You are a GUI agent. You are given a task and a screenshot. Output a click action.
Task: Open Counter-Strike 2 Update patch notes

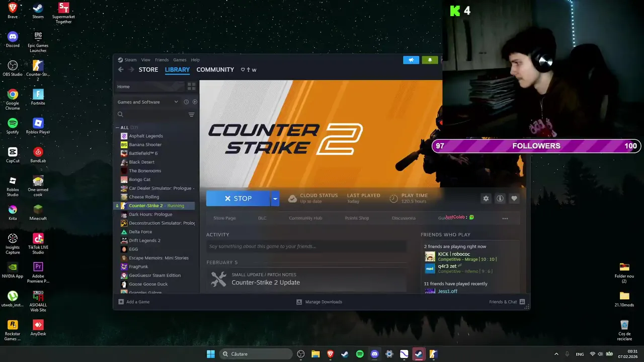tap(266, 283)
